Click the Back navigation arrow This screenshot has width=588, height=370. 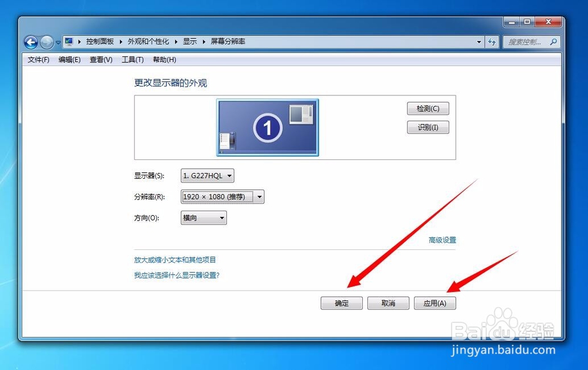[x=31, y=42]
